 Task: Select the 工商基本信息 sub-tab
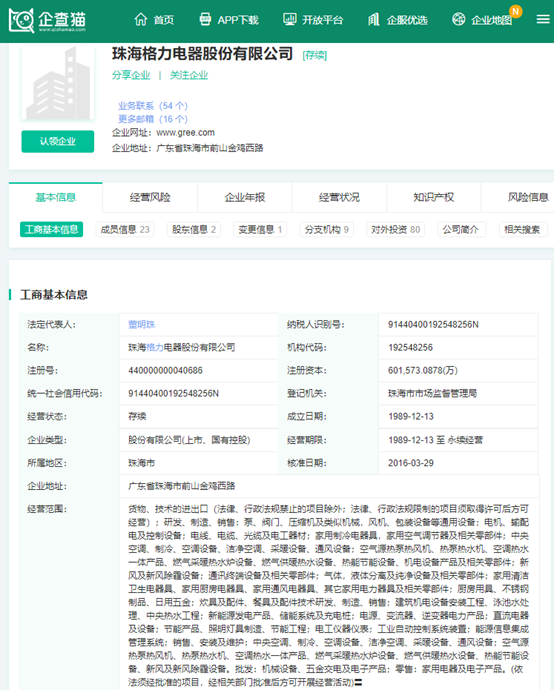pyautogui.click(x=51, y=229)
